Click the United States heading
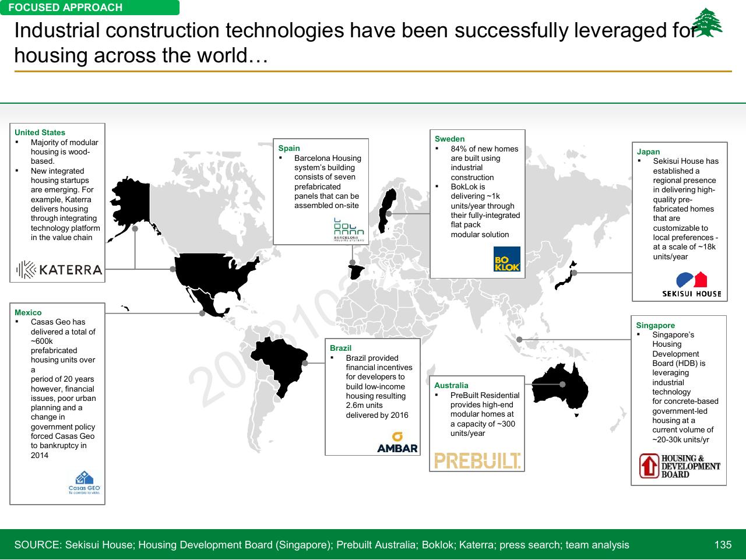Image resolution: width=746 pixels, height=560 pixels. tap(40, 132)
